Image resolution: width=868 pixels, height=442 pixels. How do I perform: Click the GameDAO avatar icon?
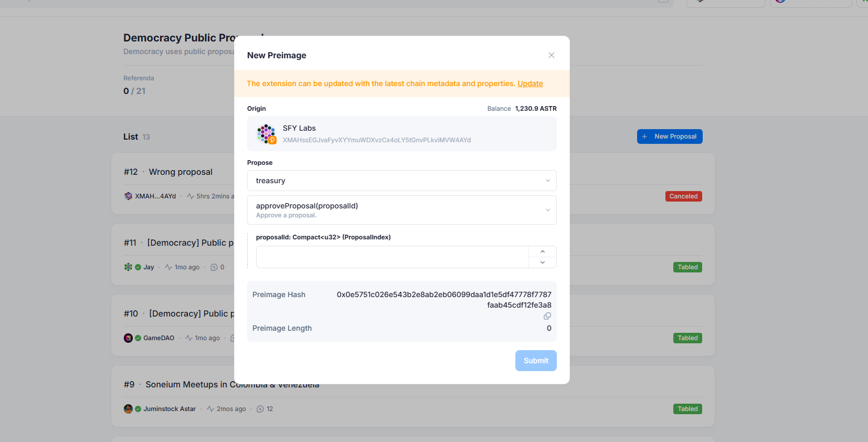(128, 338)
